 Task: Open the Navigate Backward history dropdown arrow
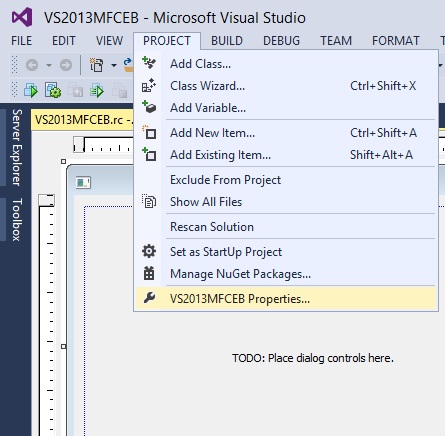[x=49, y=65]
